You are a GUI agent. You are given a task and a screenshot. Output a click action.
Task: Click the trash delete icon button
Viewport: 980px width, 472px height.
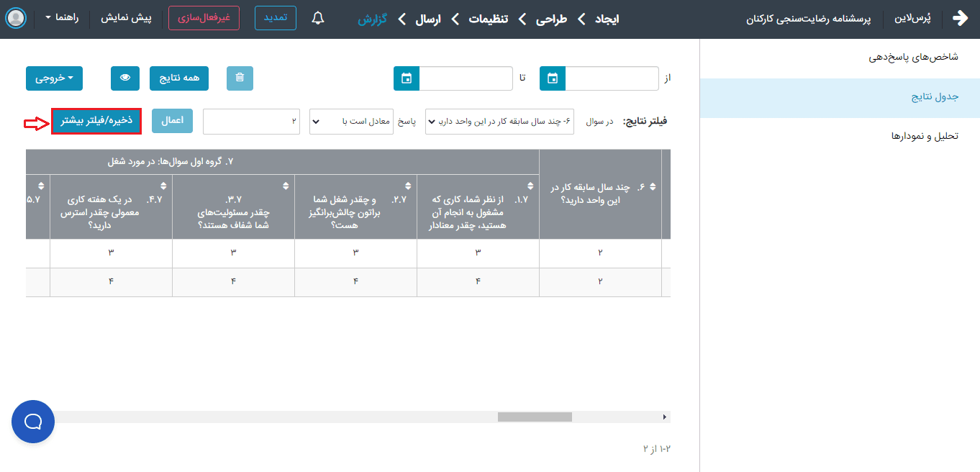click(x=240, y=78)
